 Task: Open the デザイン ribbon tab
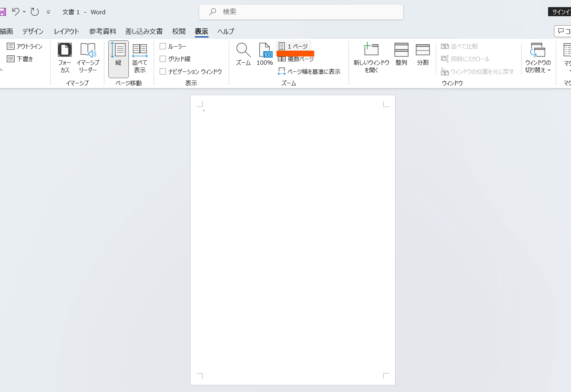pyautogui.click(x=33, y=31)
